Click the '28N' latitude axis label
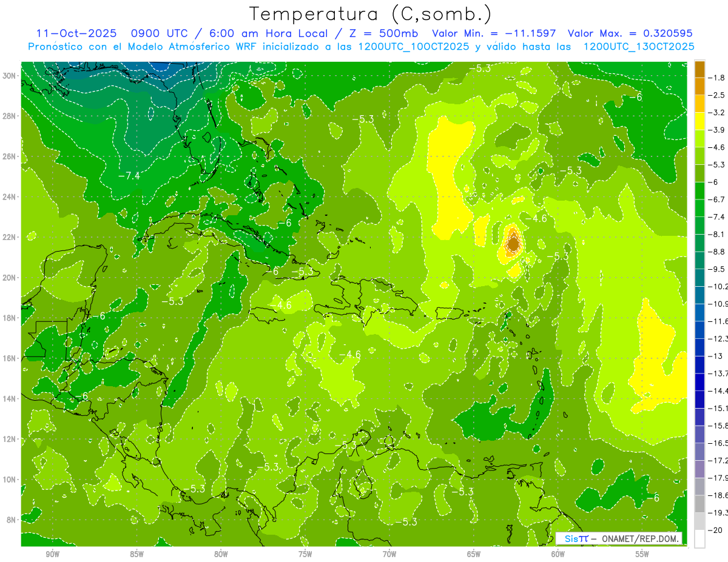728x562 pixels. pos(9,116)
